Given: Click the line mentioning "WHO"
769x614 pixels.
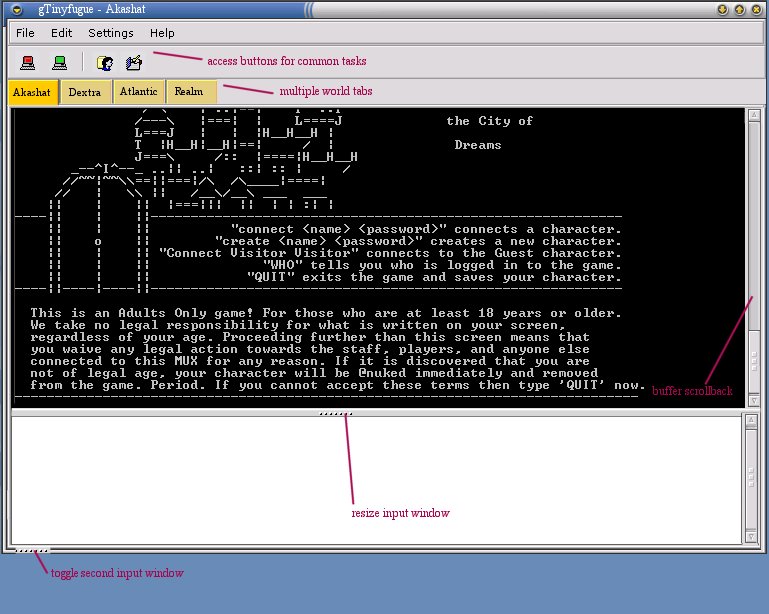Looking at the screenshot, I should point(442,265).
